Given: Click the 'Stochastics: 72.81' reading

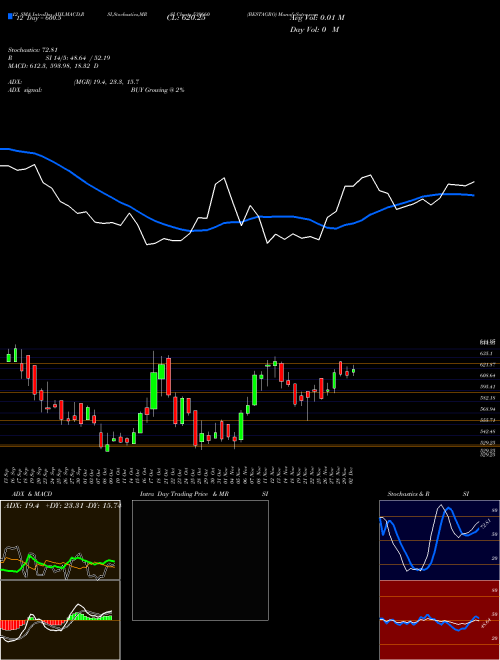Looking at the screenshot, I should [x=32, y=50].
